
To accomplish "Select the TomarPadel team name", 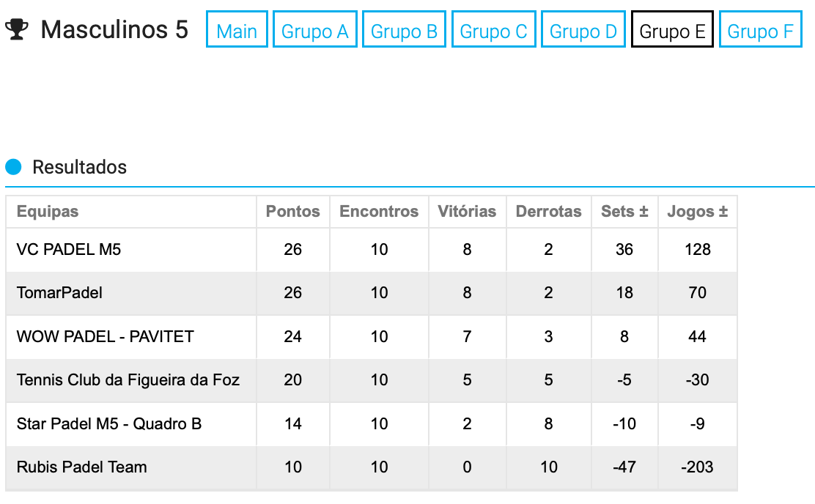I will [59, 293].
